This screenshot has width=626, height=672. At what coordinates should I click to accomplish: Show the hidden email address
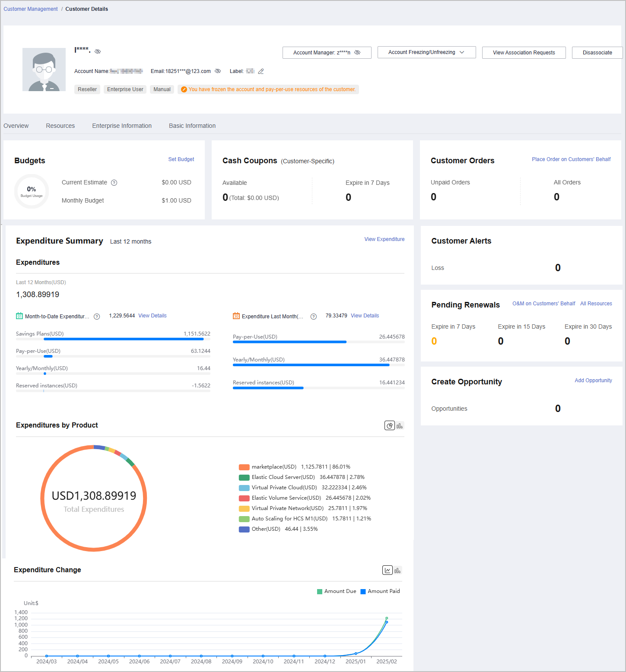(x=218, y=71)
